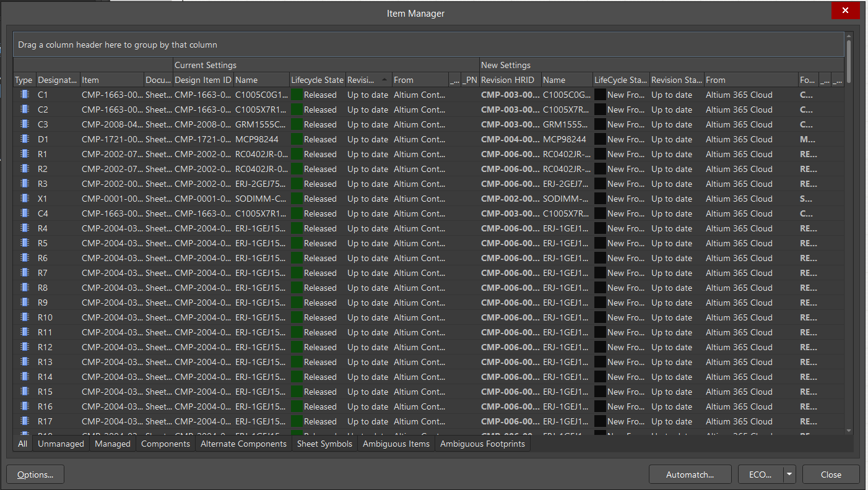Click the component icon beside capacitor C4
The image size is (868, 490).
[x=24, y=213]
